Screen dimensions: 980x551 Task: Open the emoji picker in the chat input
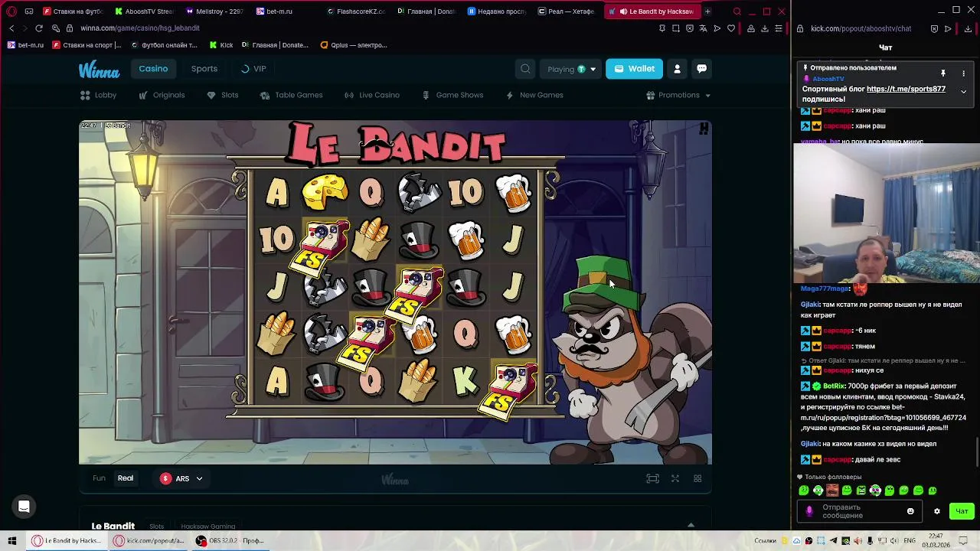(910, 511)
